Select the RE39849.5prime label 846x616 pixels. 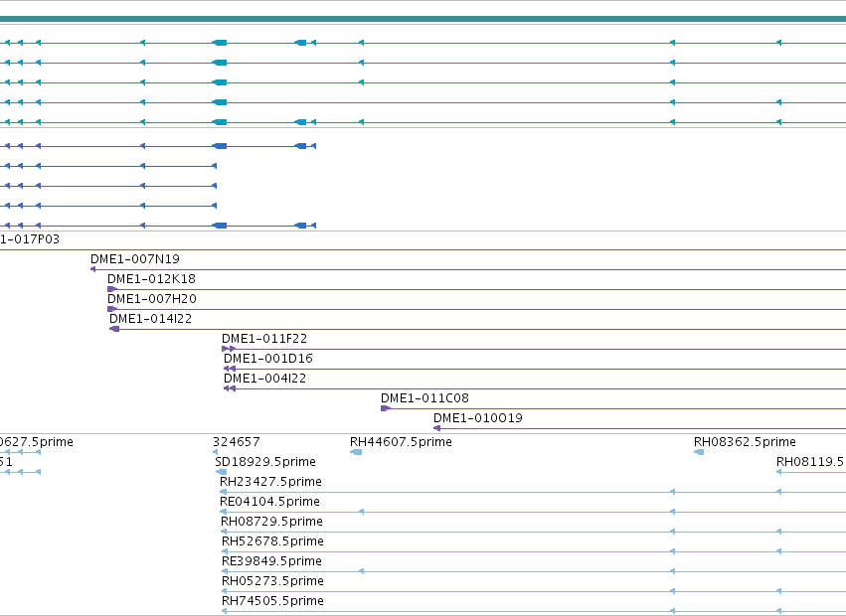272,561
